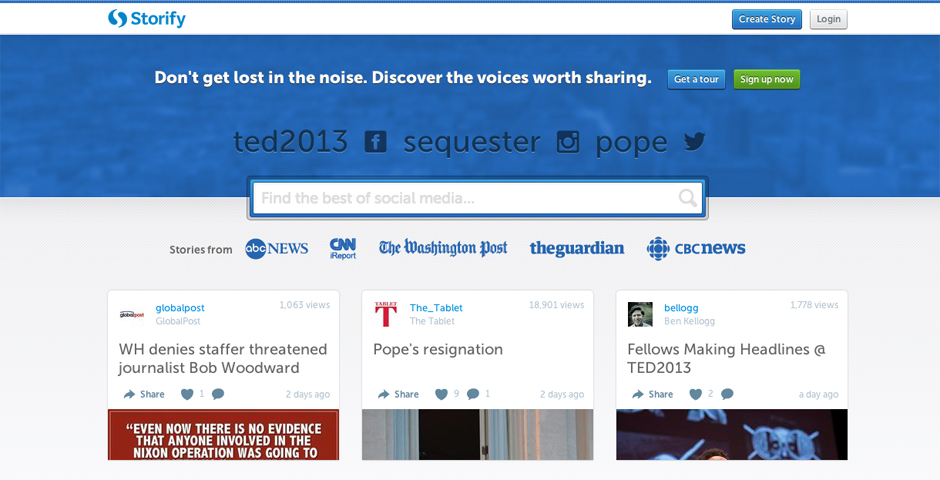The height and width of the screenshot is (480, 940).
Task: Click the Sign up now button
Action: tap(767, 79)
